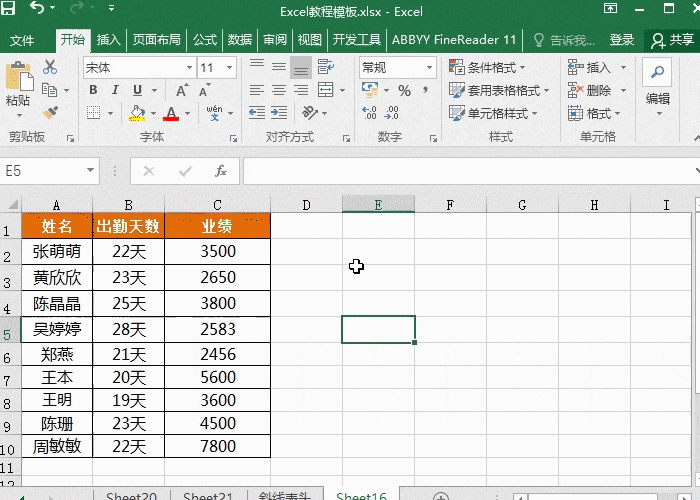Screen dimensions: 700x500
Task: Click the Merge and Center icon
Action: point(325,90)
